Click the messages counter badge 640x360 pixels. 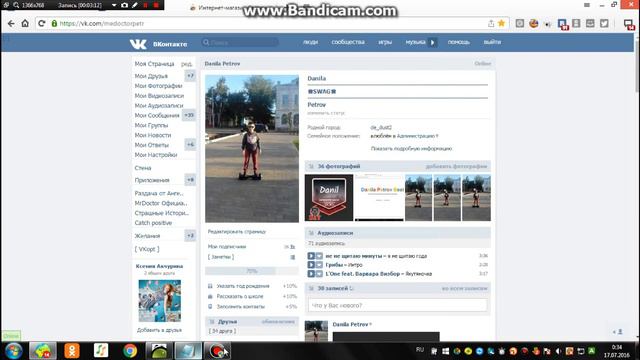click(189, 115)
